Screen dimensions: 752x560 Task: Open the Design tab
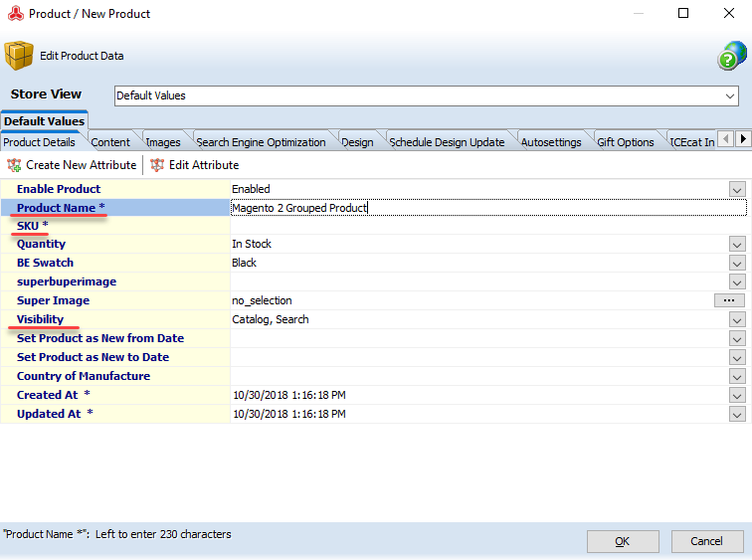357,142
